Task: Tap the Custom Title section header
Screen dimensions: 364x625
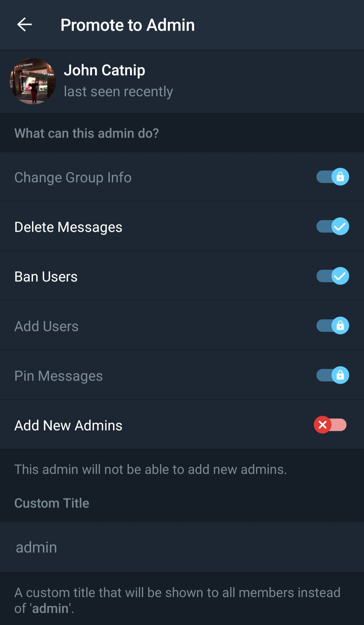Action: tap(52, 503)
